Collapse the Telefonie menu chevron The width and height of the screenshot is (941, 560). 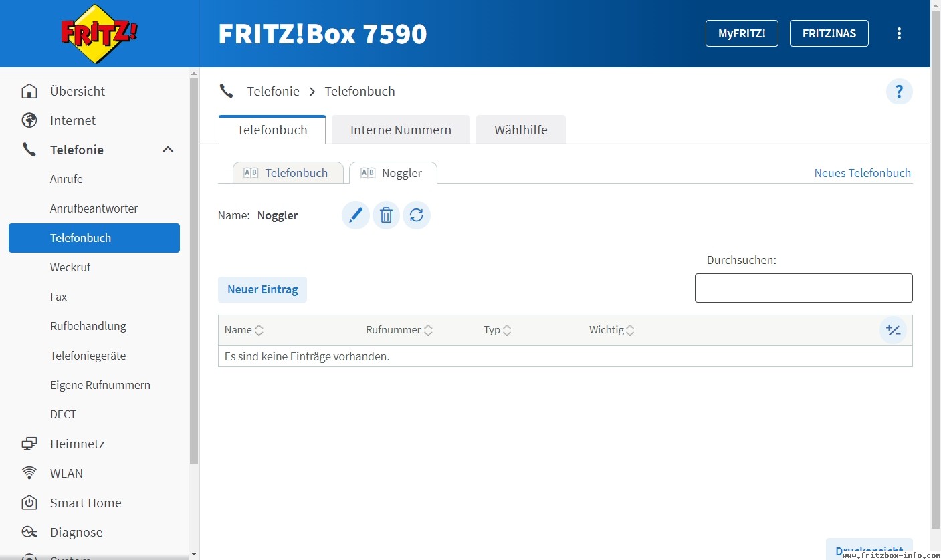coord(168,150)
